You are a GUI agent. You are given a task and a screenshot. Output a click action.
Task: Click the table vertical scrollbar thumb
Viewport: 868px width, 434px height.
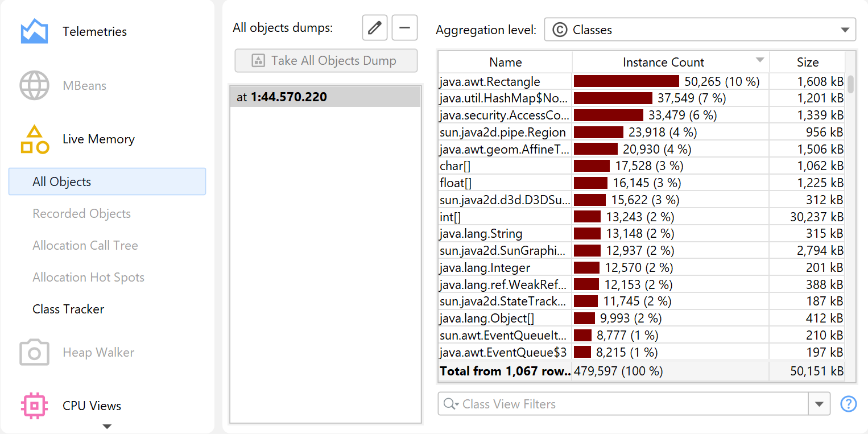click(x=851, y=84)
